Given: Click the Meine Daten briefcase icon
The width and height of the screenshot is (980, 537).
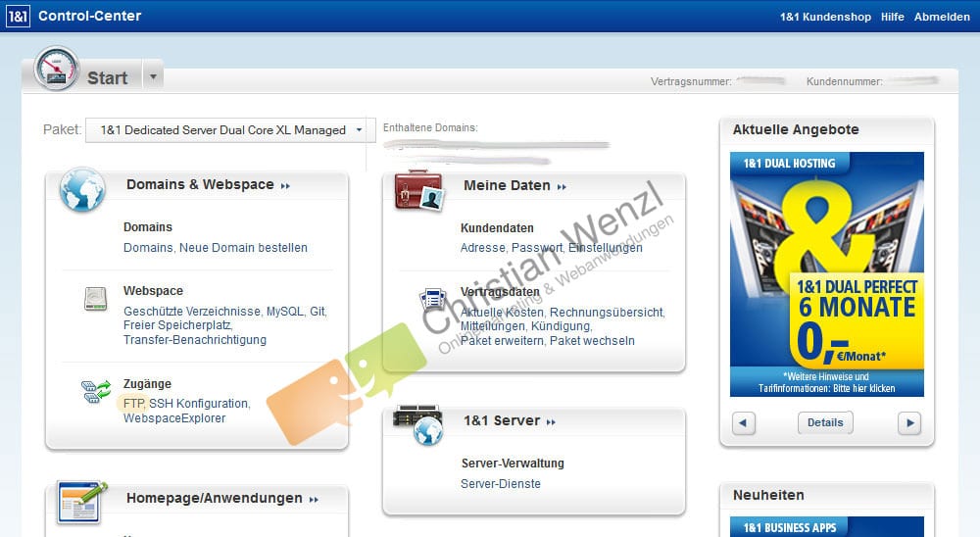Looking at the screenshot, I should [418, 190].
